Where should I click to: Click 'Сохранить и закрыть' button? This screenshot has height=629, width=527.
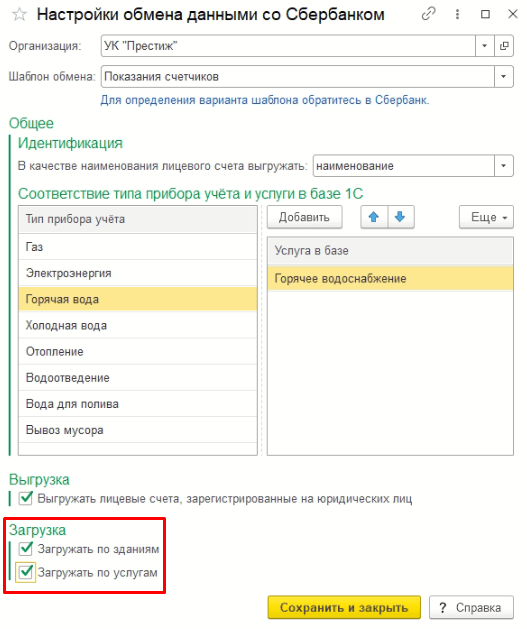pos(344,607)
